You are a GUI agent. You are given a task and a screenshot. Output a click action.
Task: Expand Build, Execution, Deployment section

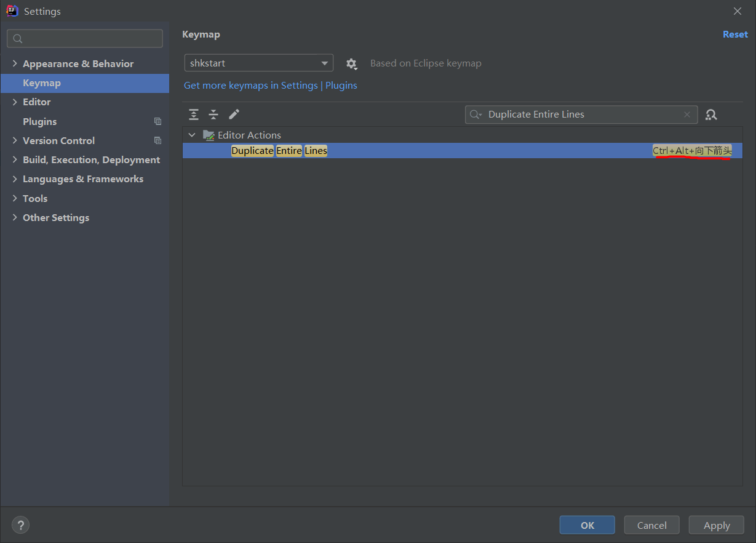(x=15, y=160)
